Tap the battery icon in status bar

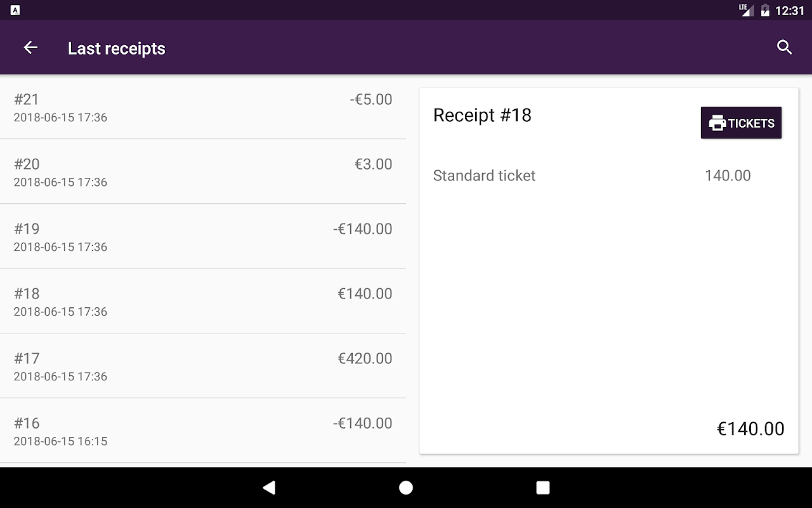(x=765, y=10)
